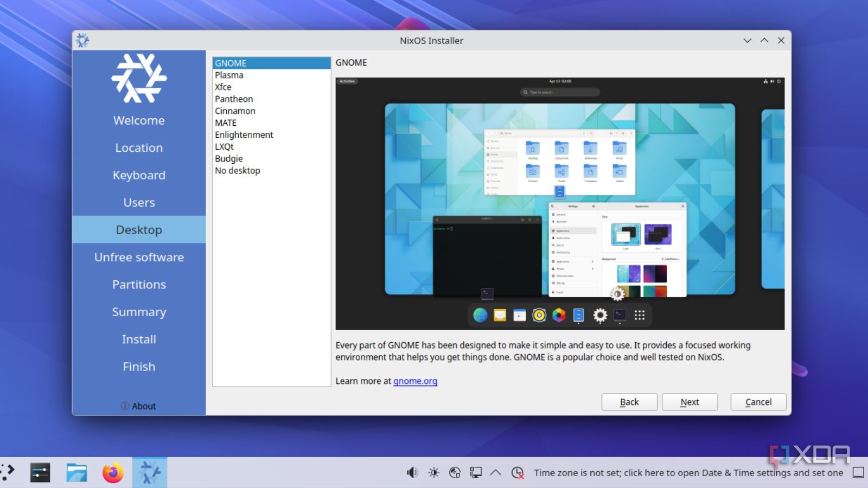This screenshot has height=488, width=868.
Task: Go to the Keyboard step in sidebar
Action: pos(139,175)
